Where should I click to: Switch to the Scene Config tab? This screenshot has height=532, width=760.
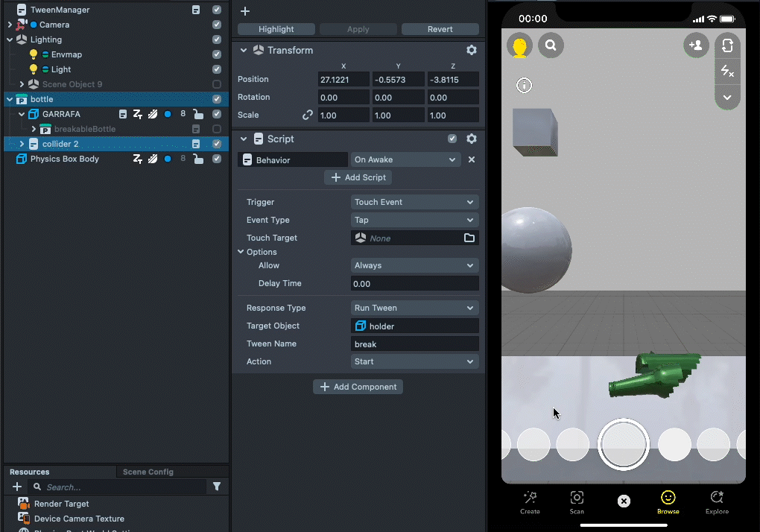pos(148,472)
